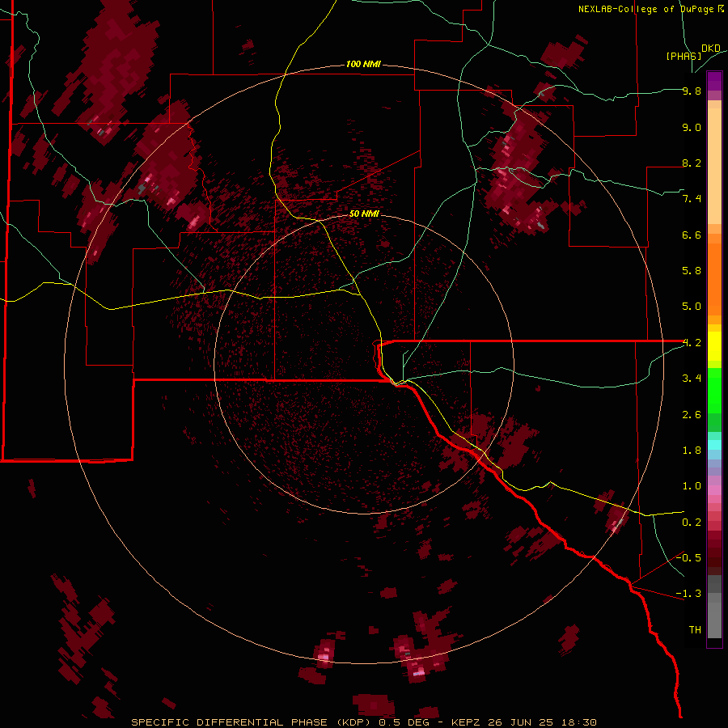
Task: Click the -0.5 scale value
Action: [x=688, y=558]
